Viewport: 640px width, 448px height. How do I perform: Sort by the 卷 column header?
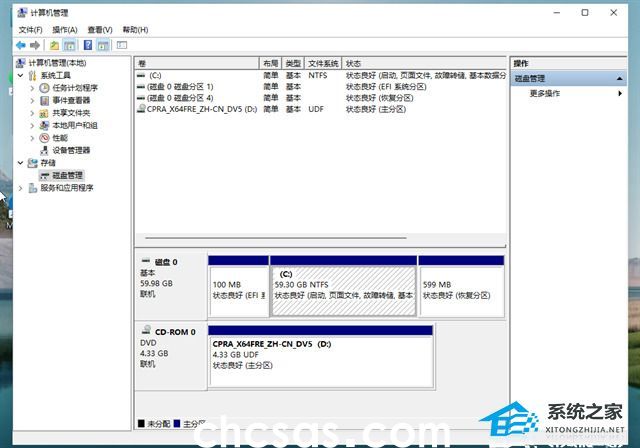point(197,63)
